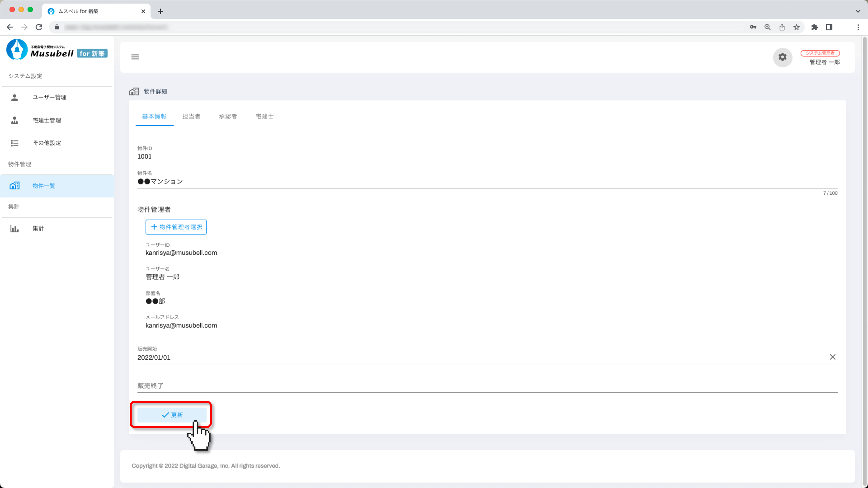Select 物件一覧 in sidebar
This screenshot has width=868, height=488.
(x=44, y=186)
